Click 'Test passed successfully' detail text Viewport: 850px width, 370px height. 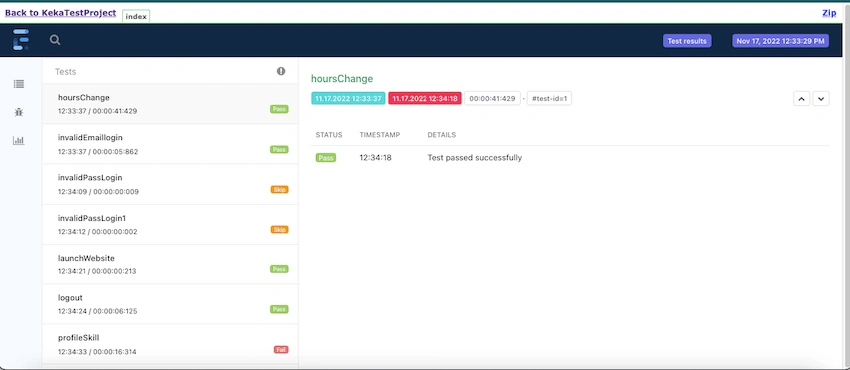[475, 158]
